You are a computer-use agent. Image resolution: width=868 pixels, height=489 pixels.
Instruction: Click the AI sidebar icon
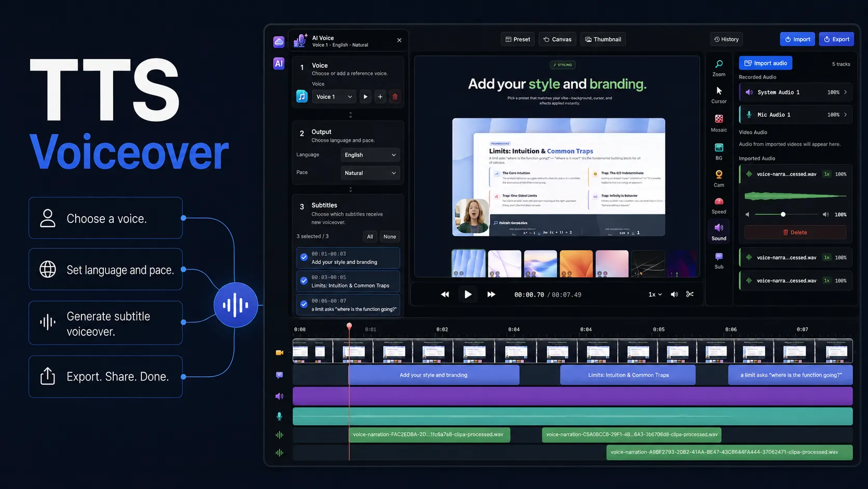tap(279, 63)
